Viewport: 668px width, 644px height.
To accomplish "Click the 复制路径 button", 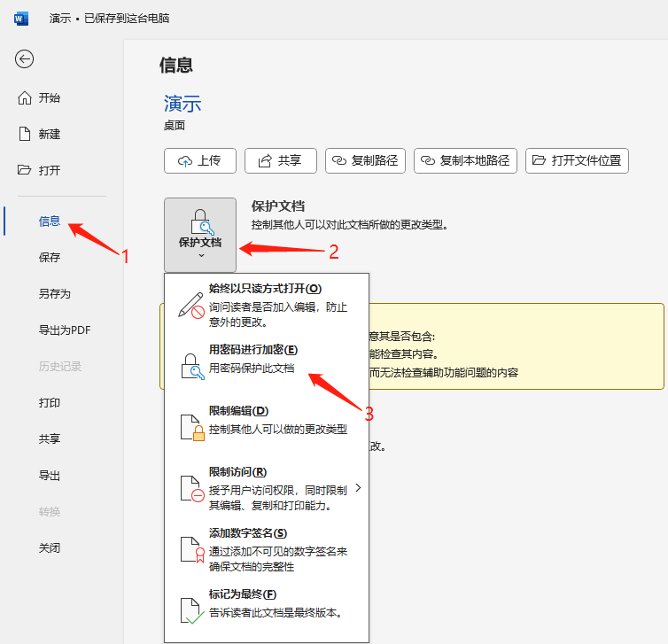I will 365,160.
